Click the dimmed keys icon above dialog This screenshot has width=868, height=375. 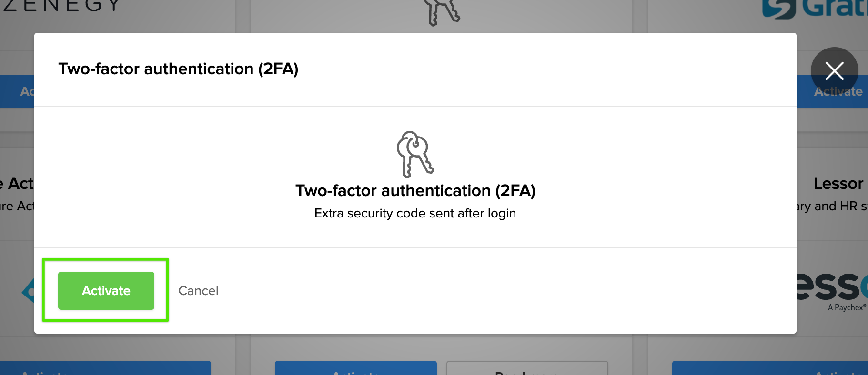[442, 12]
